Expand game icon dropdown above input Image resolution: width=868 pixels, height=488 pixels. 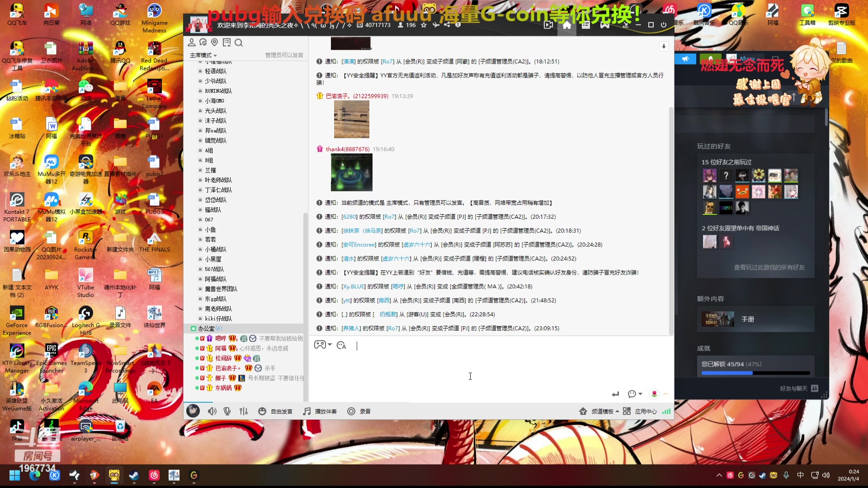(330, 345)
